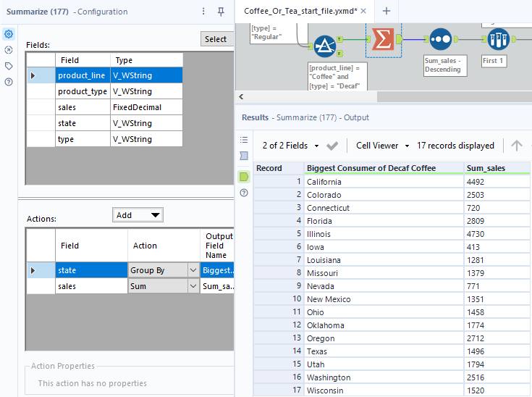
Task: Open the Configuration panel three-dot options menu
Action: tap(203, 12)
